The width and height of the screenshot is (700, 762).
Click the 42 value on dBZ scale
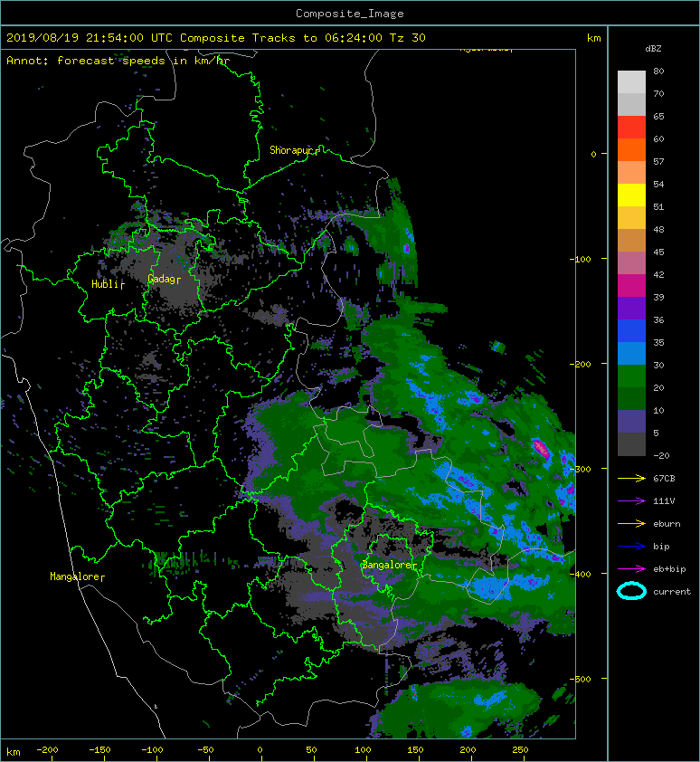click(658, 274)
